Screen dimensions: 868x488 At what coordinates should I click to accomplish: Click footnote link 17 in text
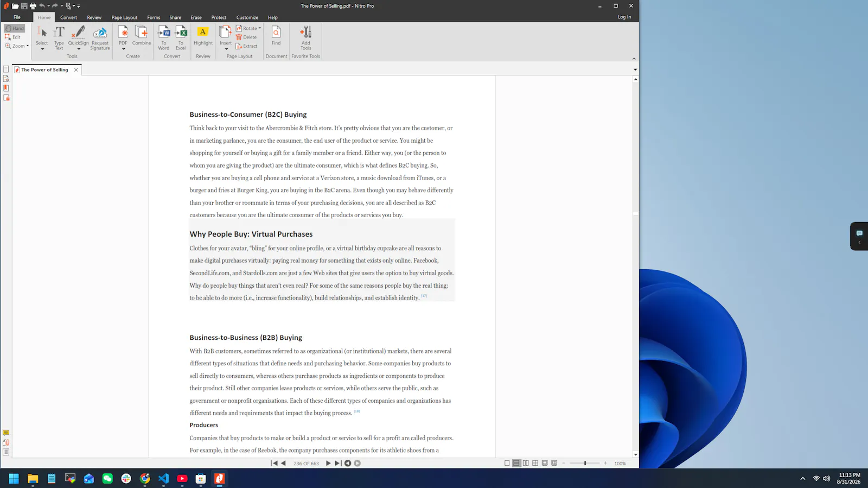point(424,296)
